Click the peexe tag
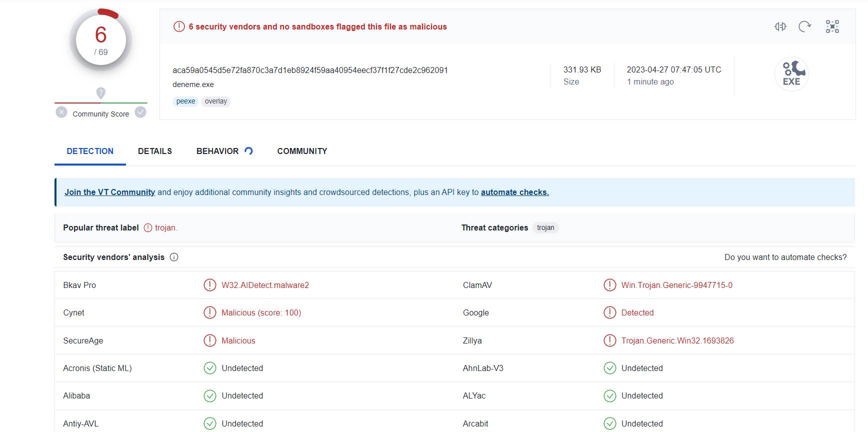 pyautogui.click(x=185, y=101)
